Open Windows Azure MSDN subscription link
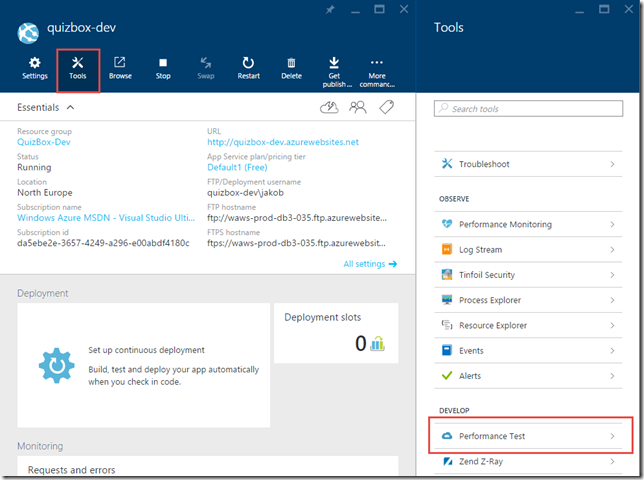644x480 pixels. click(106, 218)
